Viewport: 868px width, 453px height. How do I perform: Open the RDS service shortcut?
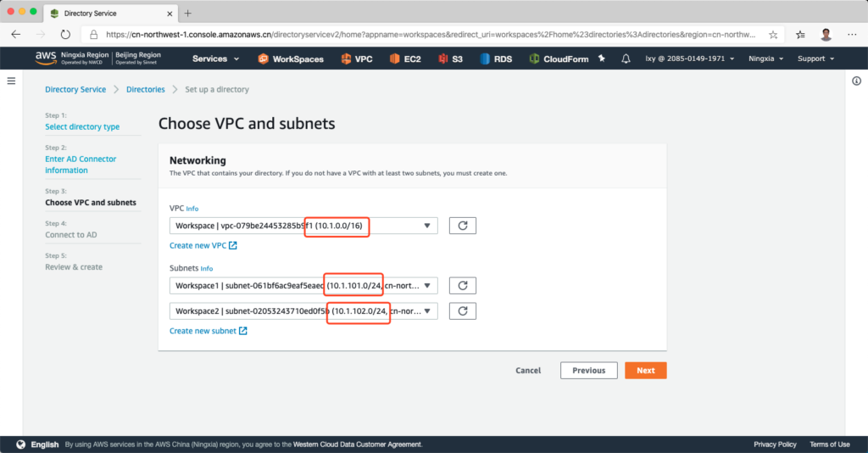(486, 59)
